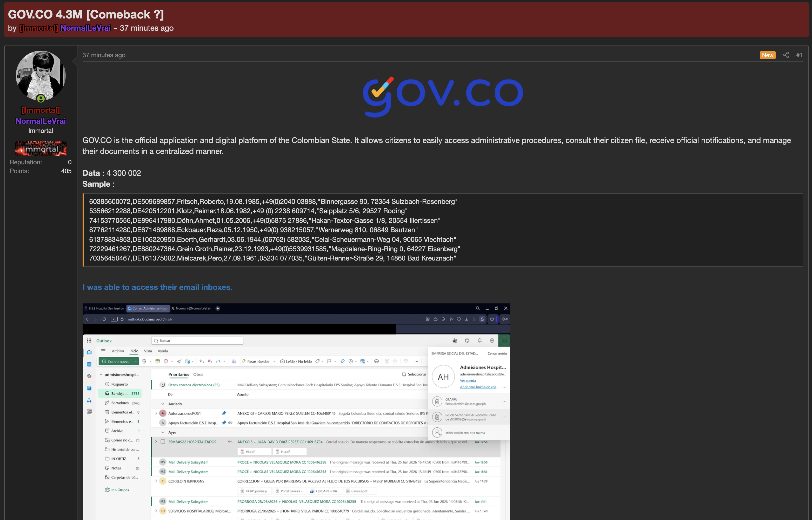Screen dimensions: 812x520
Task: Open the Pospuesto folder
Action: (119, 384)
